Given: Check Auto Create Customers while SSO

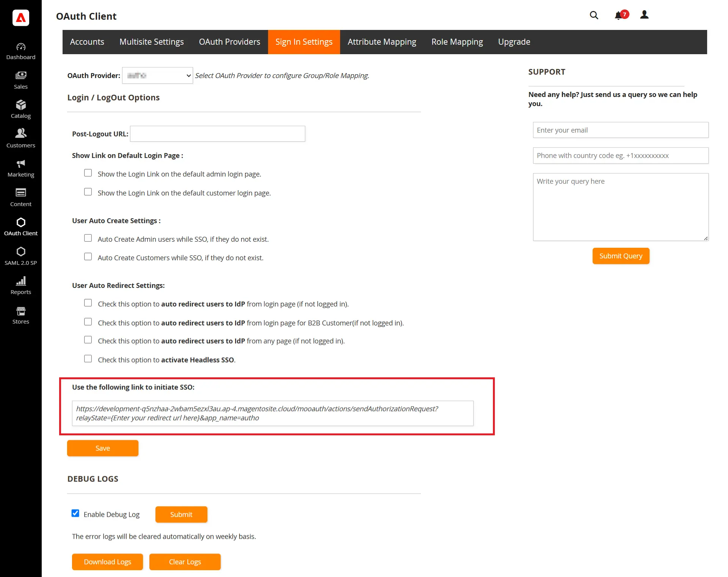Looking at the screenshot, I should [88, 257].
